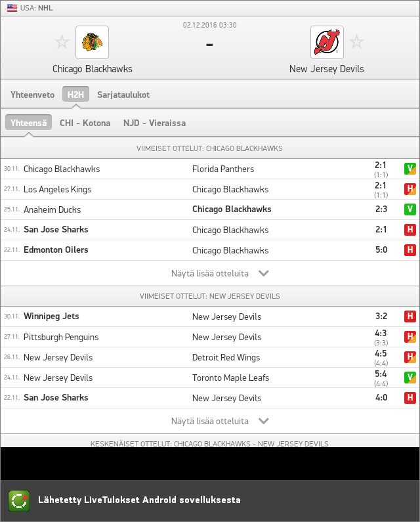Click the LiveTulokset Android app icon
420x522 pixels.
[19, 500]
